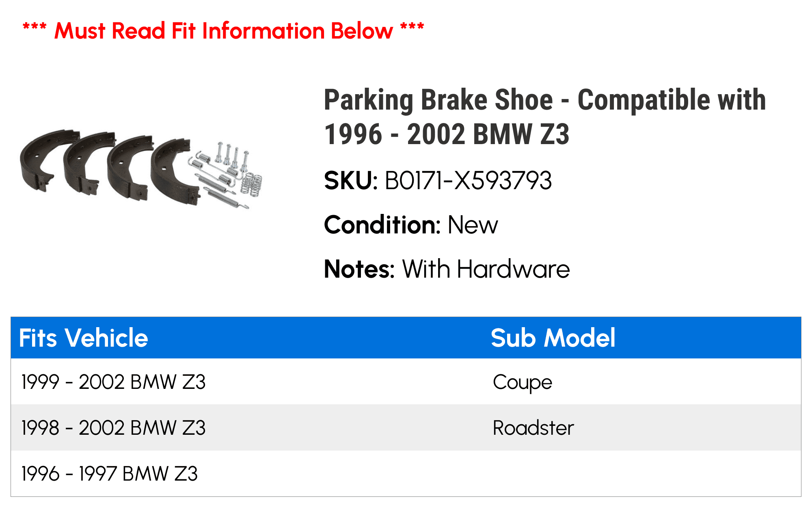Screen dimensions: 812x507
Task: Click the red Must Read Fit Information notice
Action: click(223, 30)
